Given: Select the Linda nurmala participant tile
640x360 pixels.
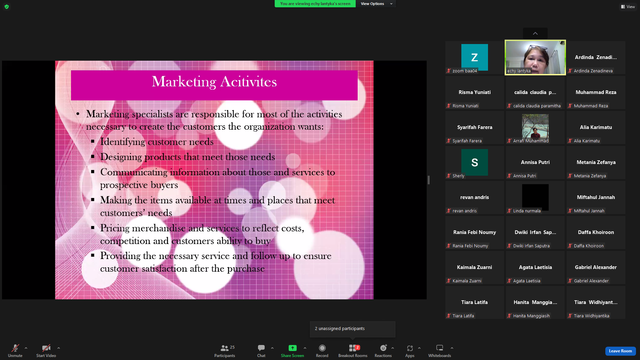Looking at the screenshot, I should coord(535,198).
